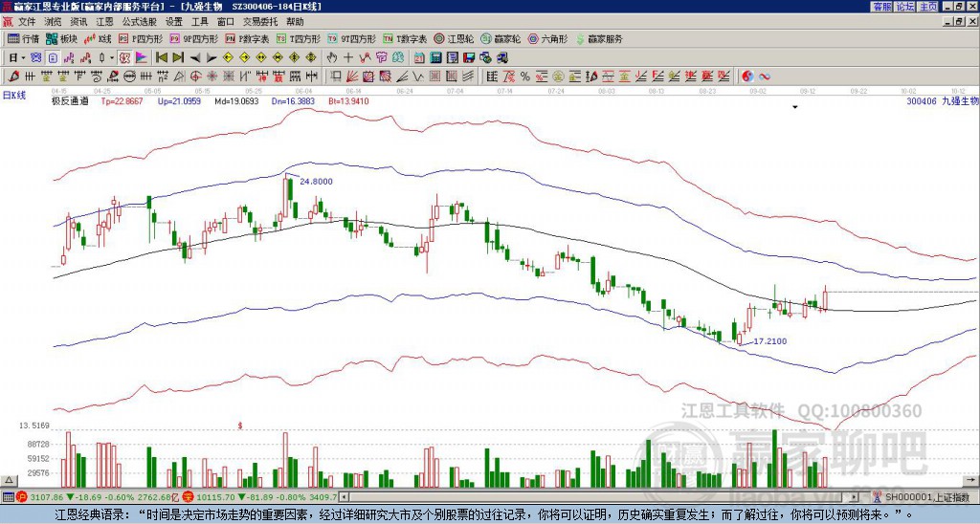The width and height of the screenshot is (980, 524).
Task: Open the T四方形 tool
Action: pyautogui.click(x=299, y=38)
